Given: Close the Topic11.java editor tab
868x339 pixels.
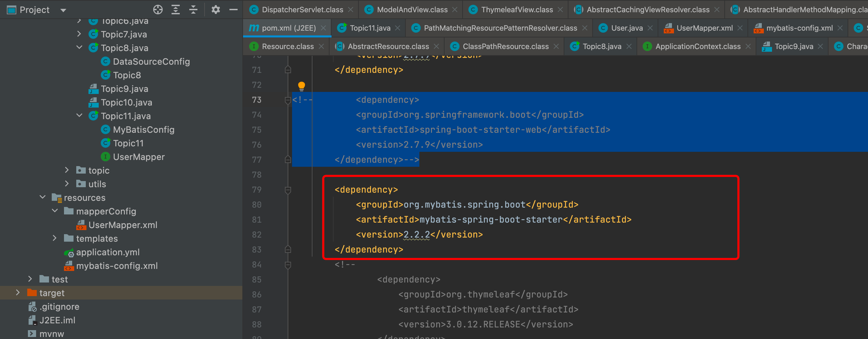Looking at the screenshot, I should (398, 28).
